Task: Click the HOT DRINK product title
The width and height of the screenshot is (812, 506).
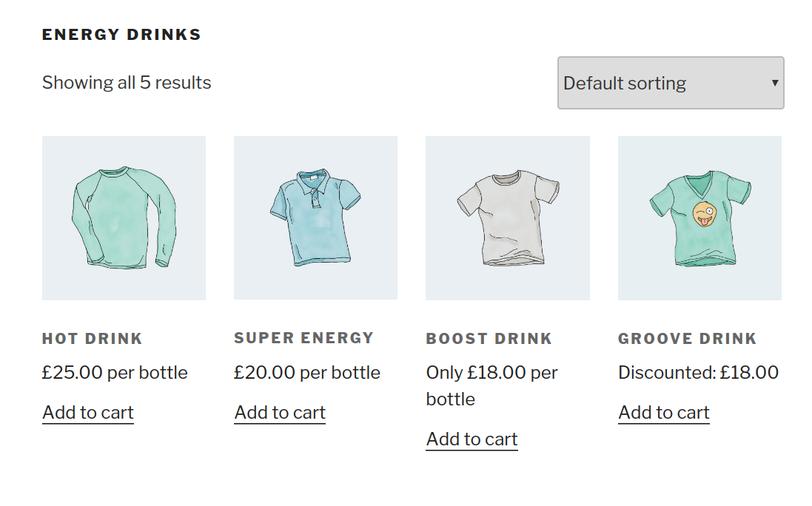Action: (92, 338)
